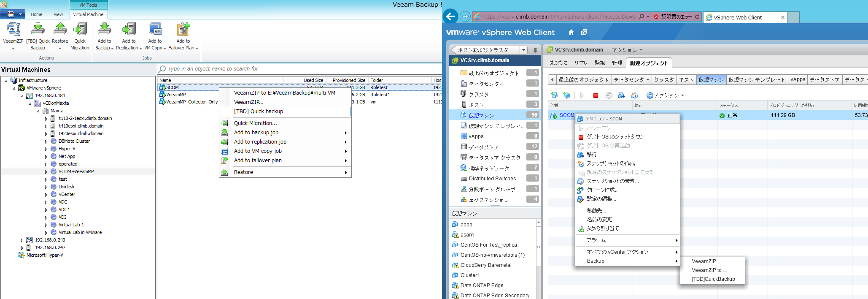Collapse the VMware vSphere tree node

pyautogui.click(x=14, y=88)
